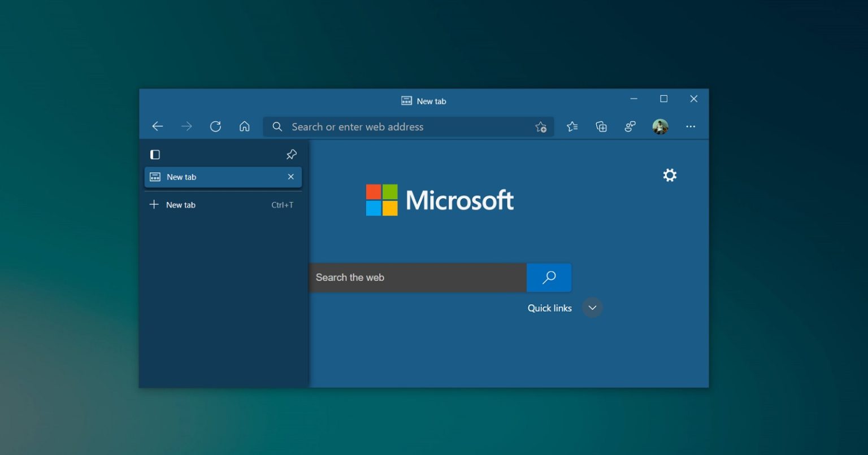
Task: Collapse the vertical tabs panel
Action: point(154,154)
